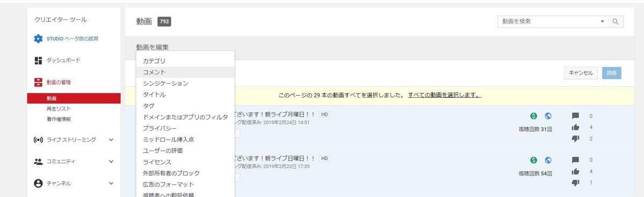Select 外部所有者のブロック menu entry

point(185,173)
